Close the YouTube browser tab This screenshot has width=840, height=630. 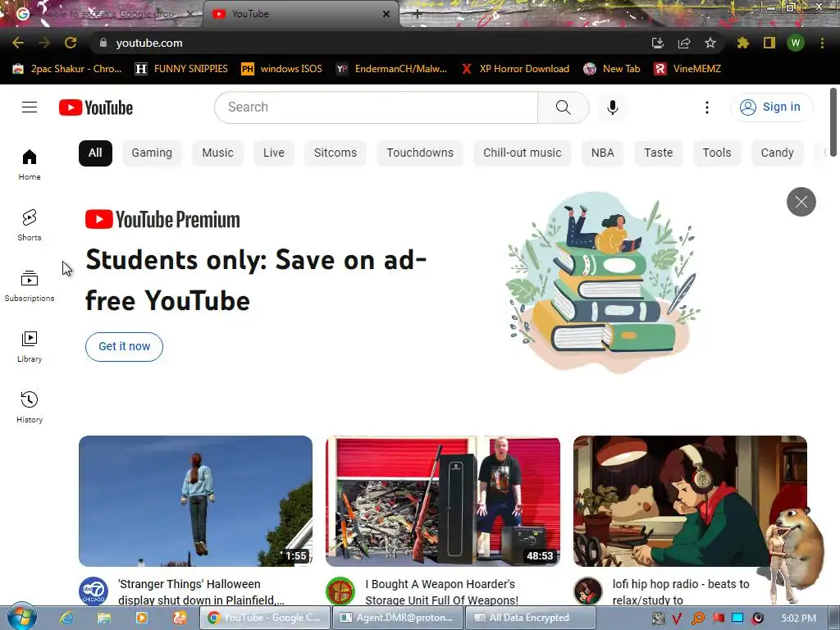386,14
